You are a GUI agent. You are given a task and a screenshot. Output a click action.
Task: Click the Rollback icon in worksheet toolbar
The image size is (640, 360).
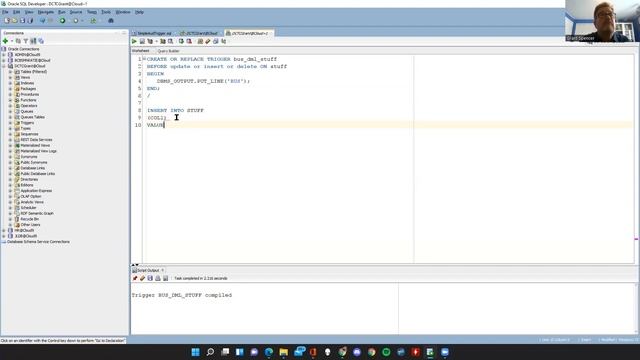189,41
